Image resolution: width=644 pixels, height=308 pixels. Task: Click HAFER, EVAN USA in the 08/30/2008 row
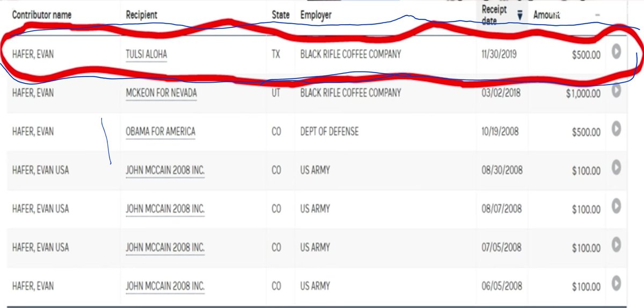point(41,171)
